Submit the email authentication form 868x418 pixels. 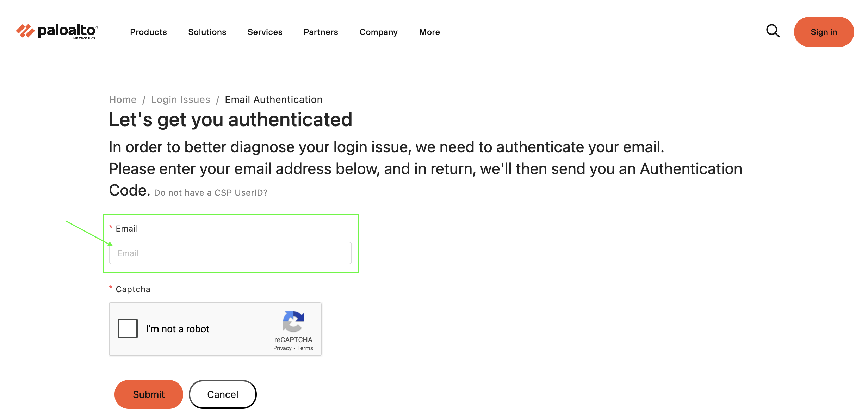[x=149, y=394]
